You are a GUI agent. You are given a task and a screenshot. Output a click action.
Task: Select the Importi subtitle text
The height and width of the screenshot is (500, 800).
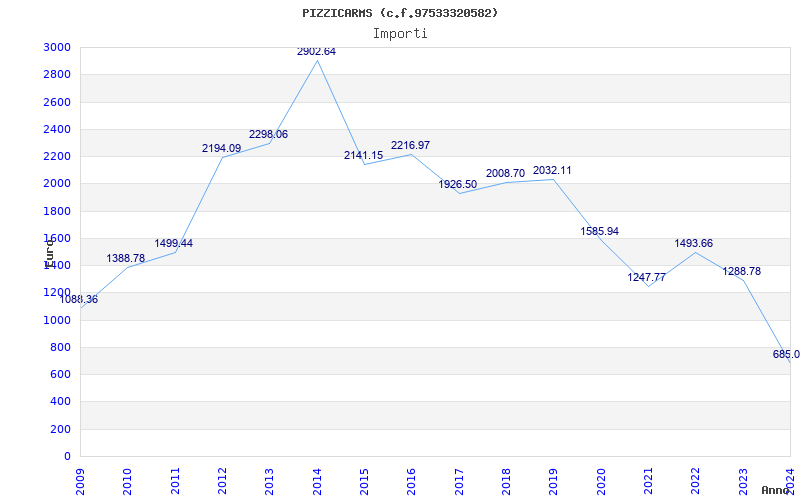click(x=400, y=34)
